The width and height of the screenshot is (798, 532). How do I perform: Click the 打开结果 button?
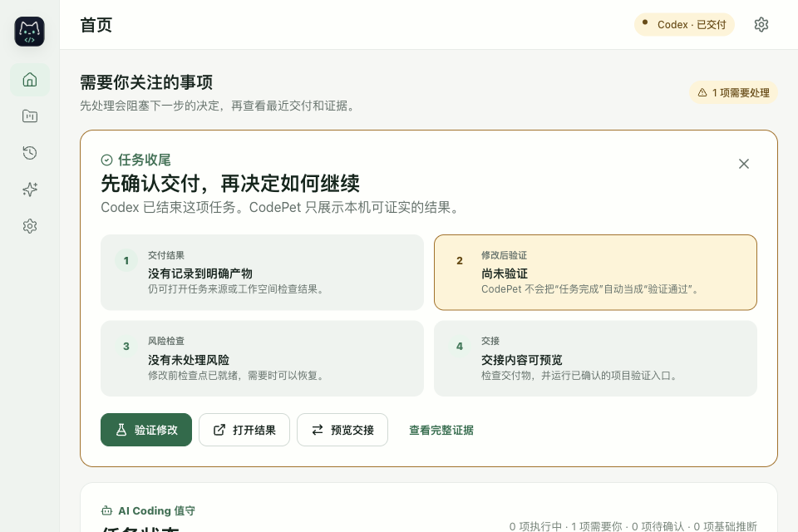coord(244,430)
